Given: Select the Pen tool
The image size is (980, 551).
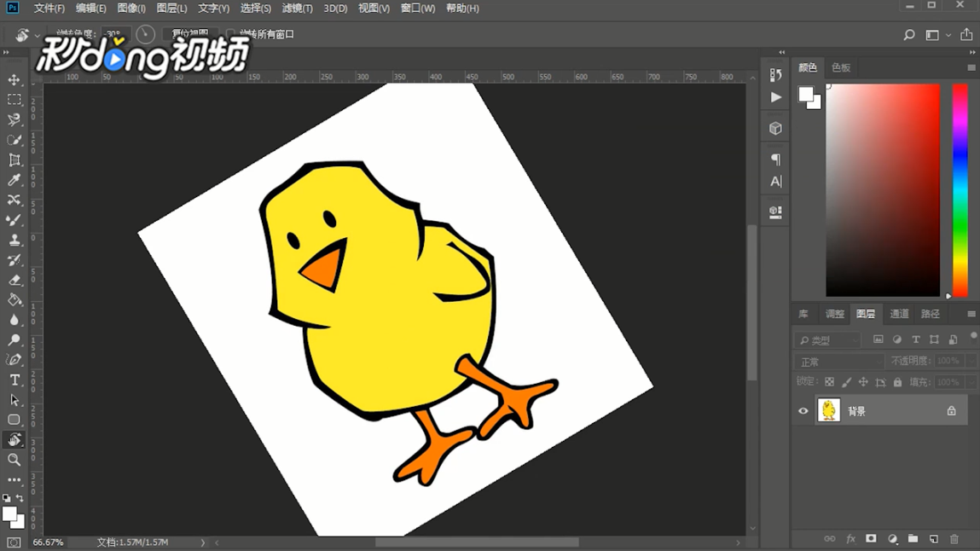Looking at the screenshot, I should [14, 360].
